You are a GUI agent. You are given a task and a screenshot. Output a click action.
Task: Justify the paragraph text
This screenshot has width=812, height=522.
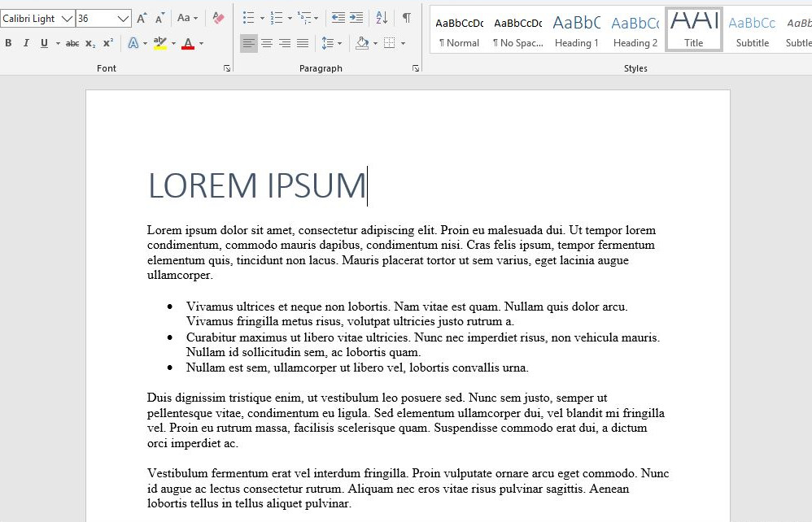pyautogui.click(x=303, y=43)
